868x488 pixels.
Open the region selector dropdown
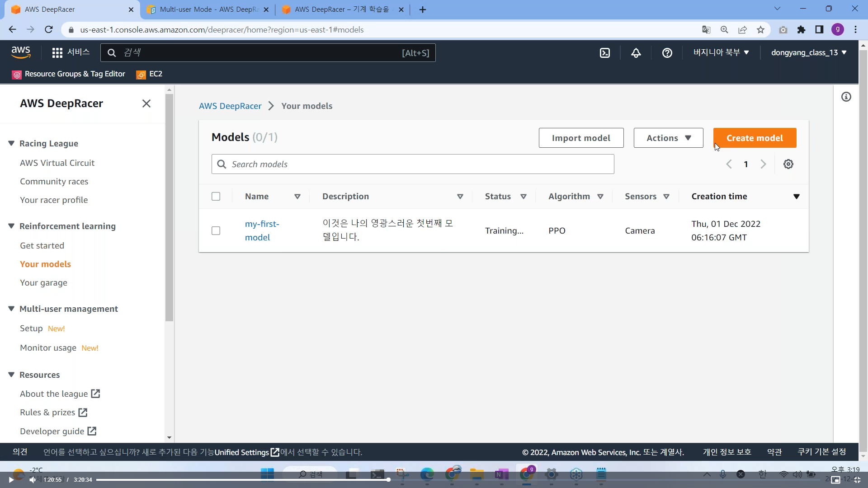coord(721,52)
